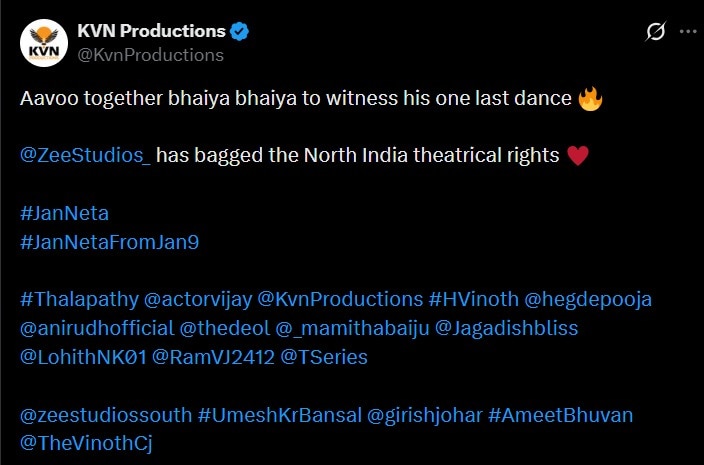This screenshot has height=465, width=704.
Task: Open the #JanNeta hashtag
Action: coord(64,213)
